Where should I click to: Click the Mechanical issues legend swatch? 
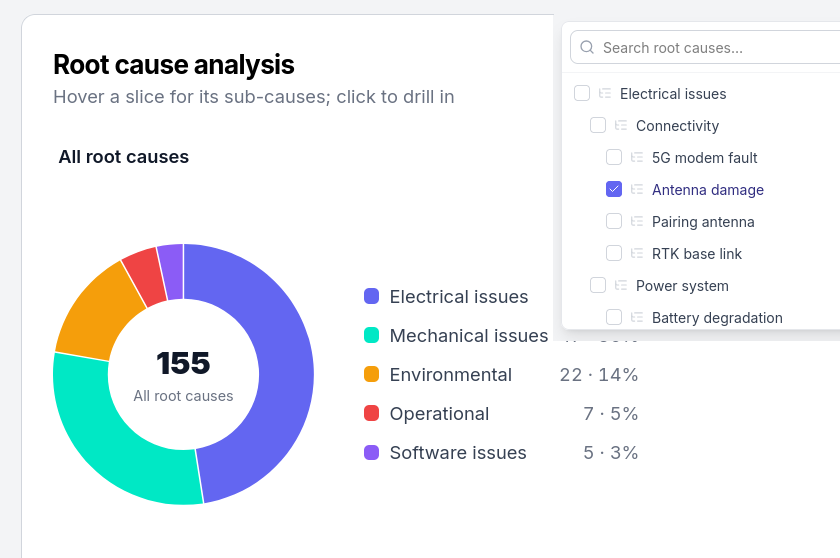371,335
